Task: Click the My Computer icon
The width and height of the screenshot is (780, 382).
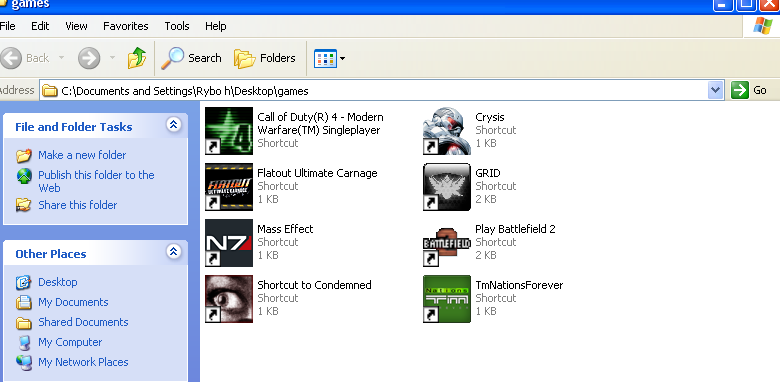Action: [23, 343]
